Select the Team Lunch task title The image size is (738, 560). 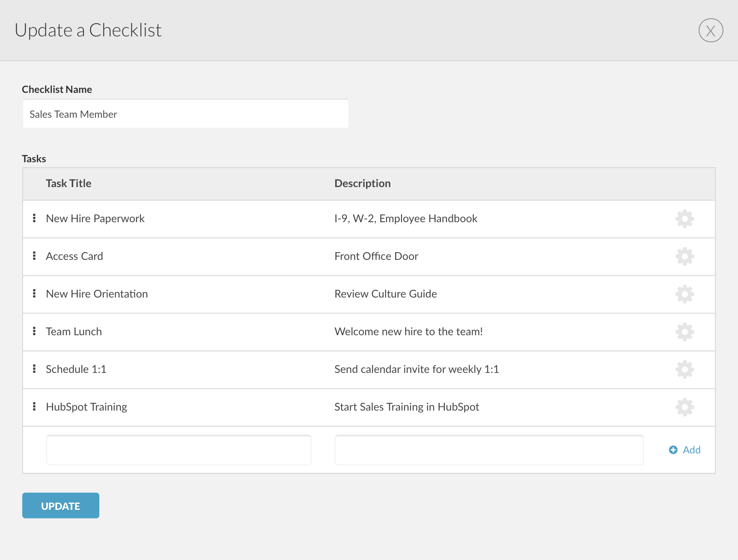74,331
